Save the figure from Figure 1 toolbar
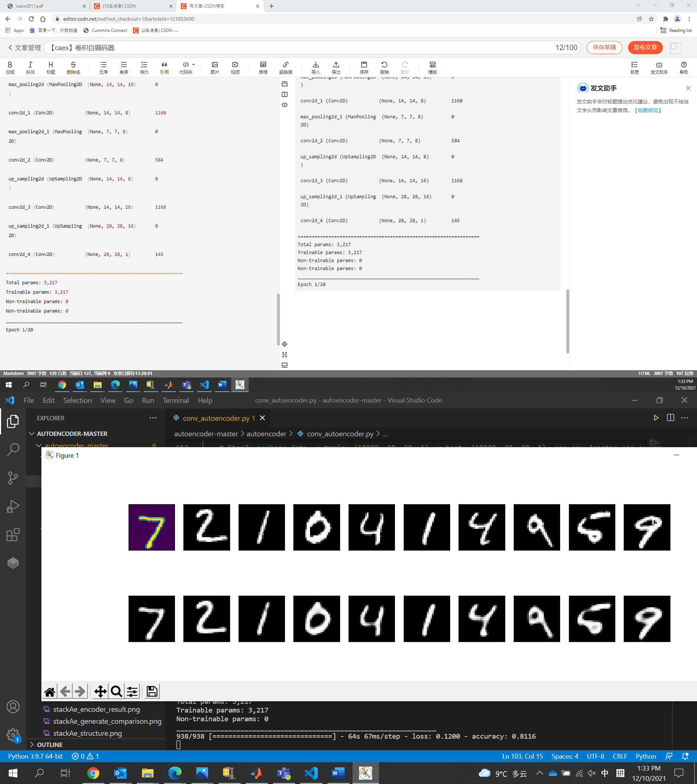Image resolution: width=697 pixels, height=784 pixels. point(152,691)
